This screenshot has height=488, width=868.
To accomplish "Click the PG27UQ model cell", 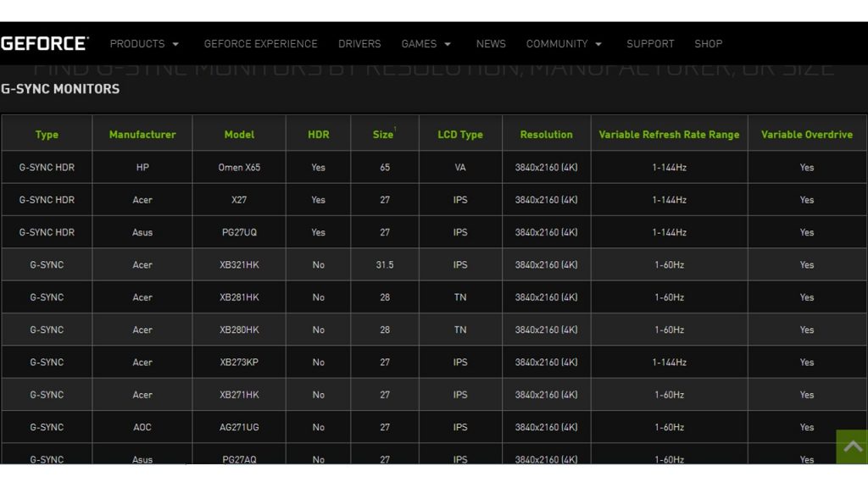I will (239, 232).
